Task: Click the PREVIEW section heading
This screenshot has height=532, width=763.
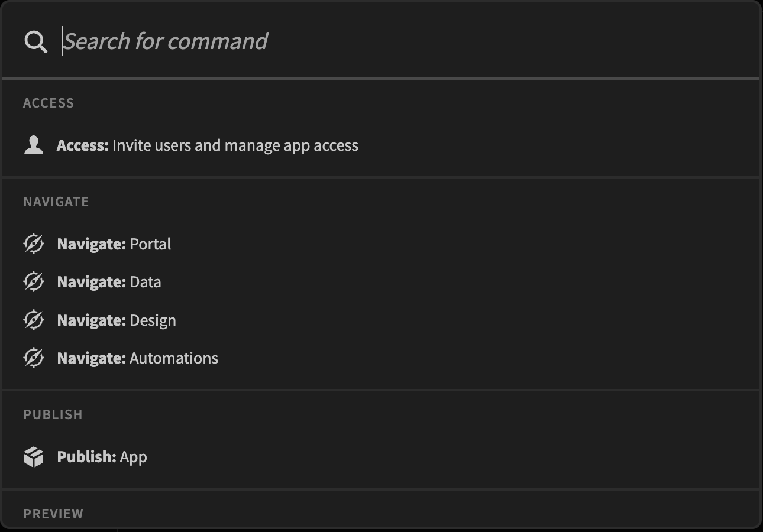Action: point(53,514)
